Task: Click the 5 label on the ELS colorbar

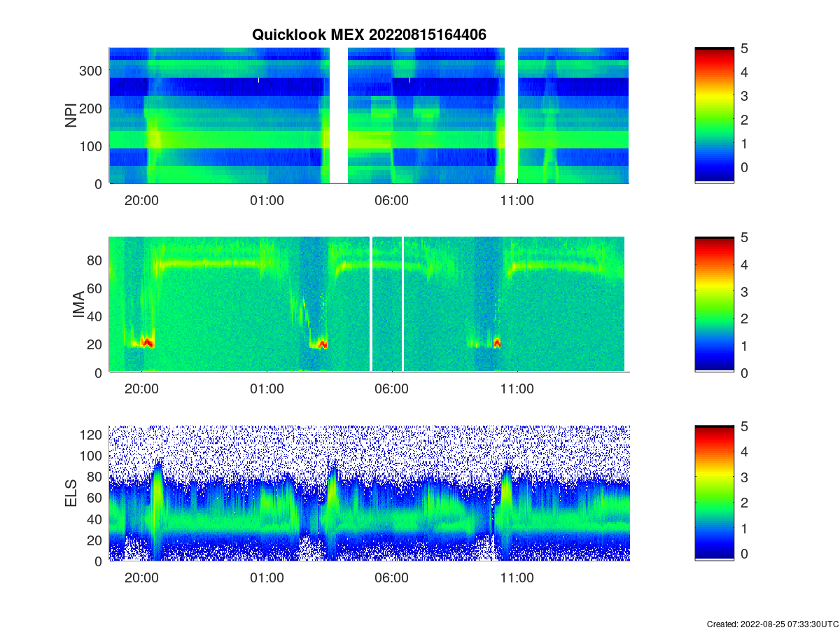Action: 745,426
